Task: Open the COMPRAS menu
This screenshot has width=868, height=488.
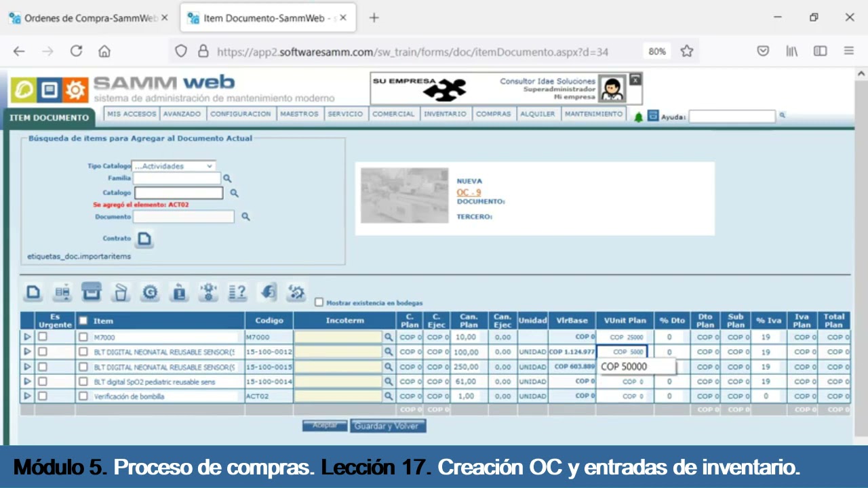Action: pos(494,114)
